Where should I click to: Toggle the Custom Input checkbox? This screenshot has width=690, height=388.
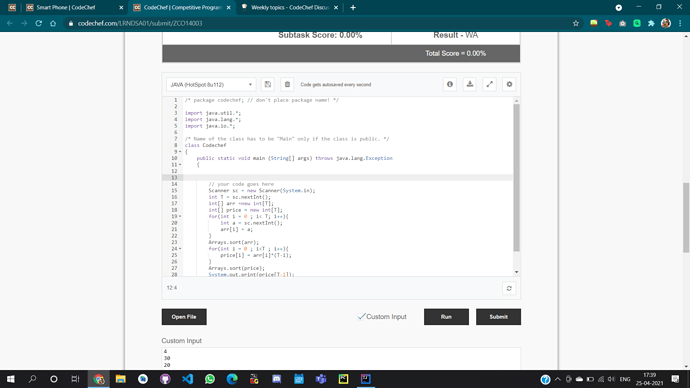361,316
